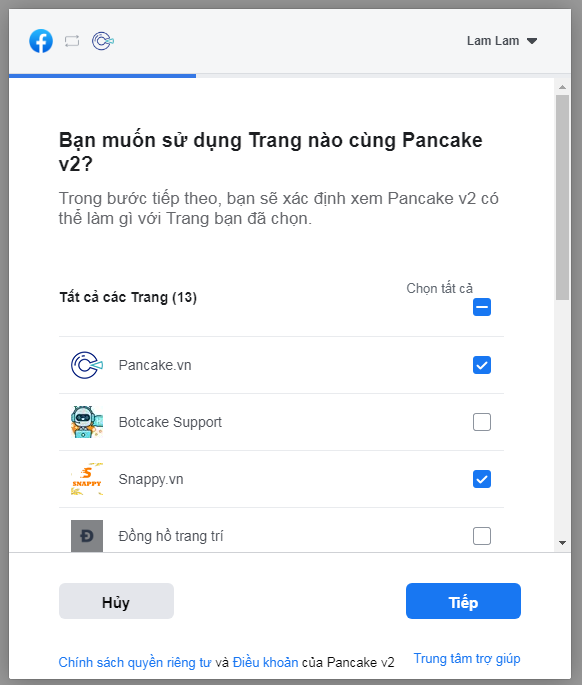
Task: Uncheck the Pancake.vn checkbox
Action: click(x=482, y=365)
